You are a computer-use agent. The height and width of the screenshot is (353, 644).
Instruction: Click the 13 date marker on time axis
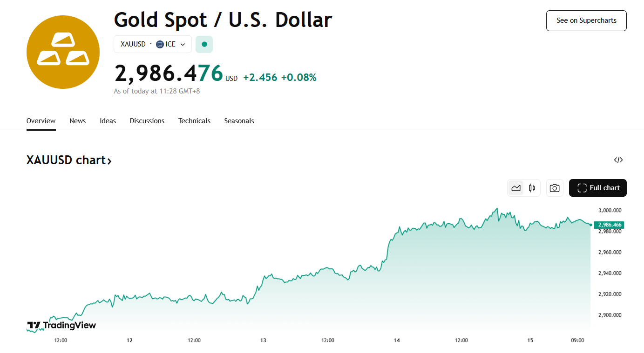(263, 340)
